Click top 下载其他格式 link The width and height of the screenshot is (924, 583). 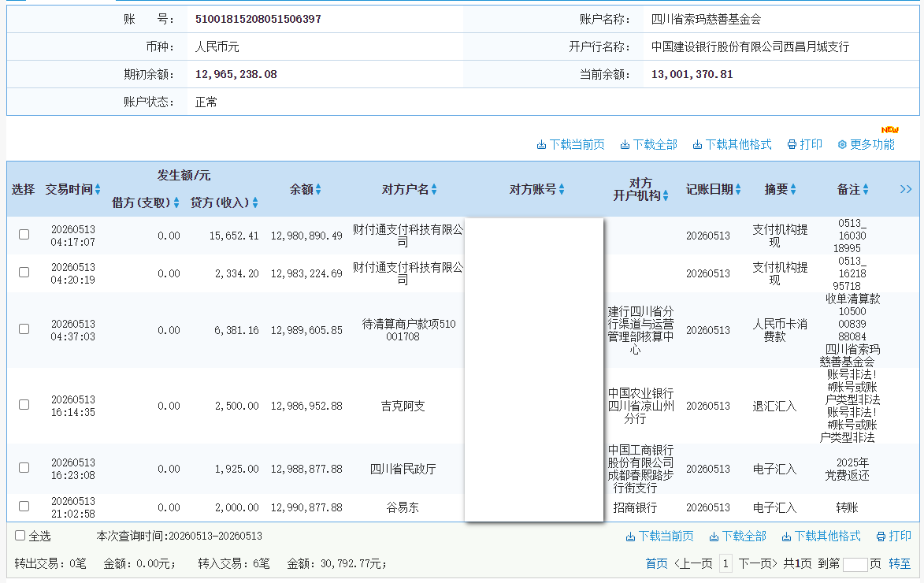point(732,144)
